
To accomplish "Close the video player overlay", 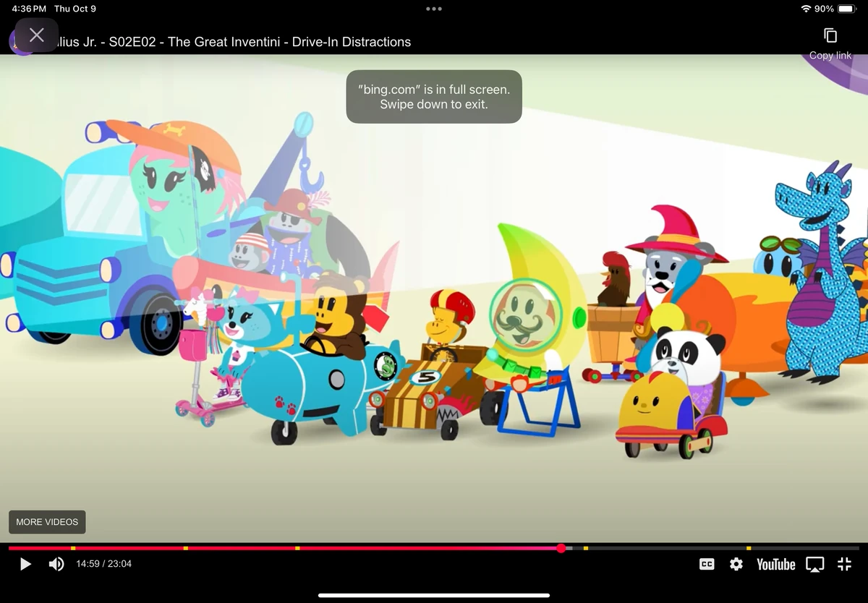I will 36,34.
